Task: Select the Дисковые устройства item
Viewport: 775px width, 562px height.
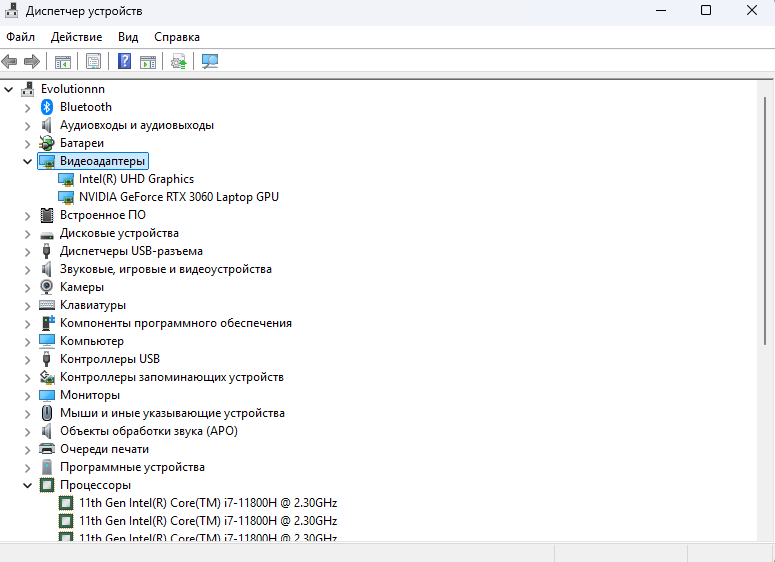Action: pos(119,233)
